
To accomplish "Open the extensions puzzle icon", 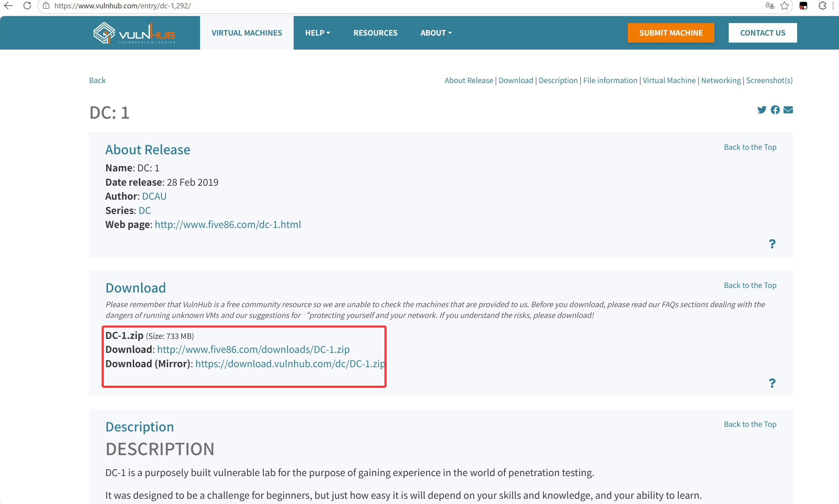I will [x=822, y=6].
